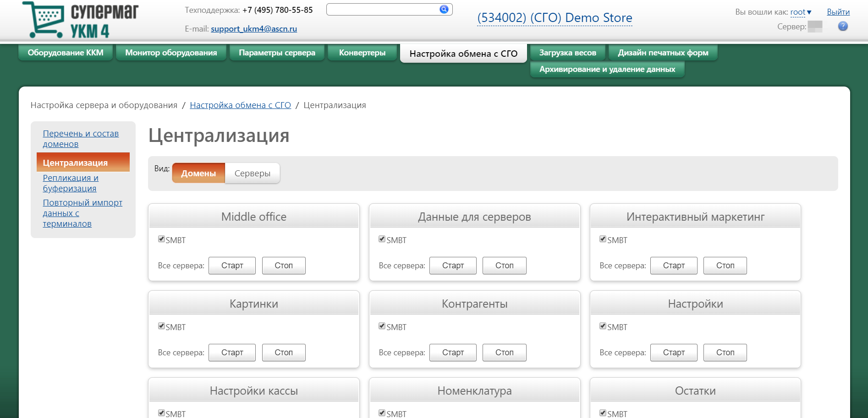This screenshot has width=868, height=418.
Task: Open Параметры сервера tab
Action: coord(277,53)
